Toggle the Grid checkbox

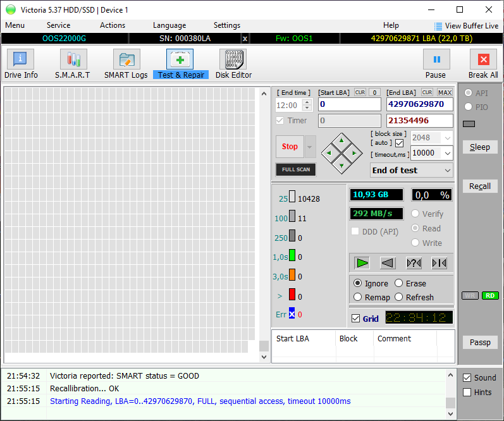tap(355, 319)
